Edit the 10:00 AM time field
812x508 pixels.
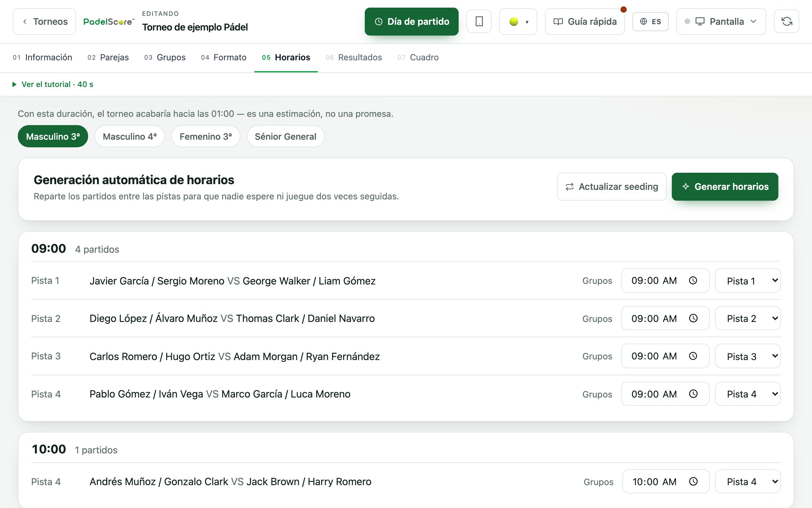point(666,481)
